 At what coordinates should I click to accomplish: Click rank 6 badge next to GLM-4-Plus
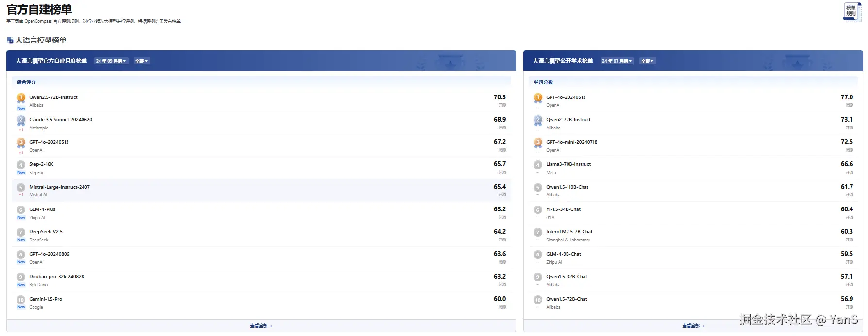(x=21, y=210)
